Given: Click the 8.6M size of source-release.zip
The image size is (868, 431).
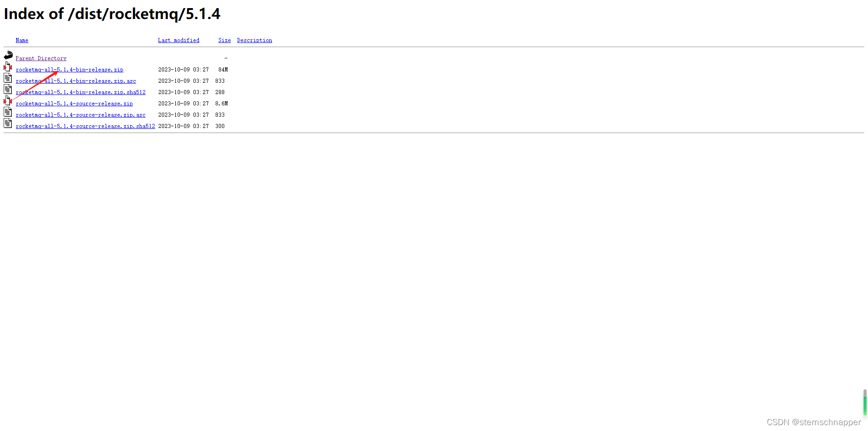Looking at the screenshot, I should pos(222,104).
